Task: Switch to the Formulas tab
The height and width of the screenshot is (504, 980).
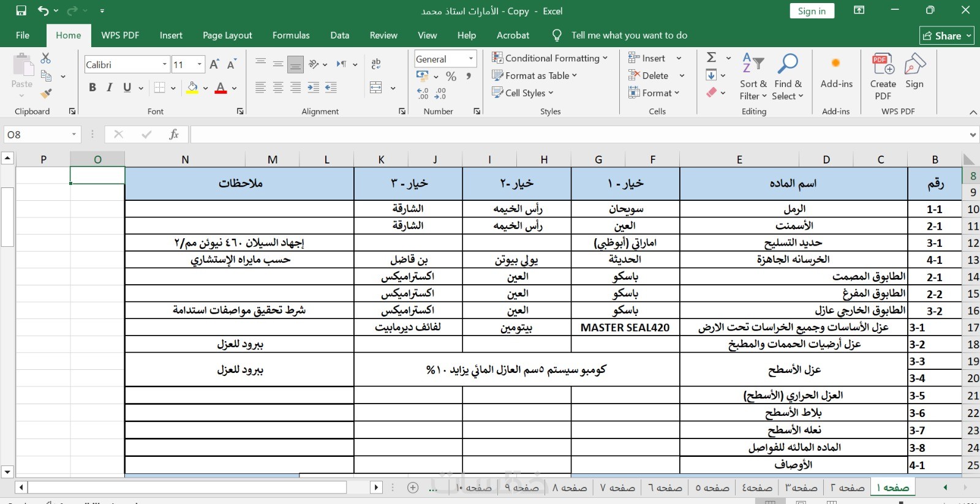Action: pyautogui.click(x=291, y=36)
